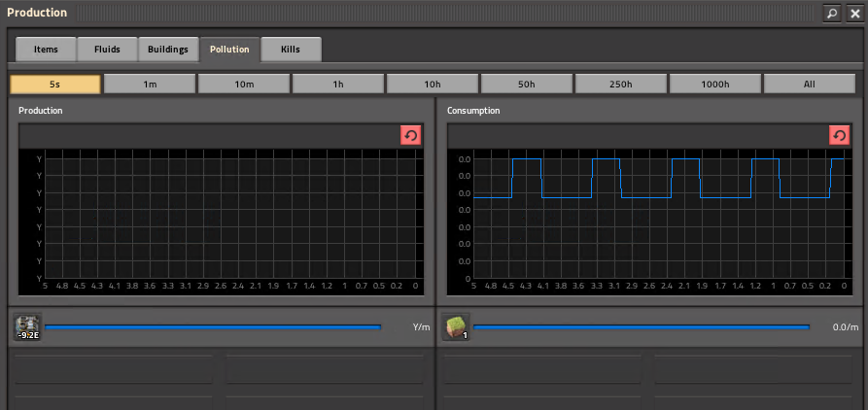Viewport: 868px width, 410px height.
Task: Click the building icon in Production list
Action: [x=27, y=327]
